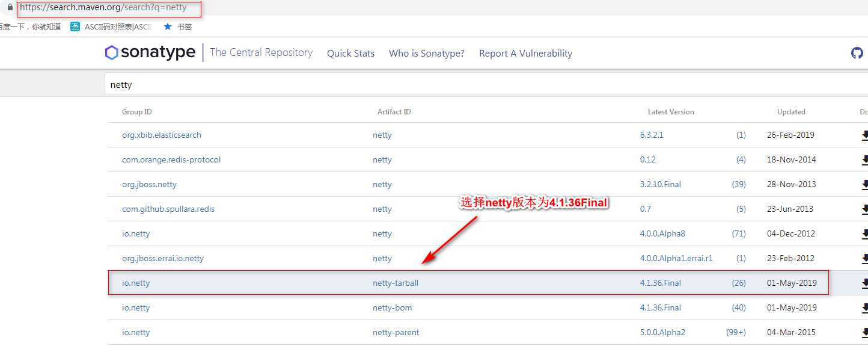The height and width of the screenshot is (352, 868).
Task: Click download icon for com.orange.redis-protocol row
Action: pos(864,160)
